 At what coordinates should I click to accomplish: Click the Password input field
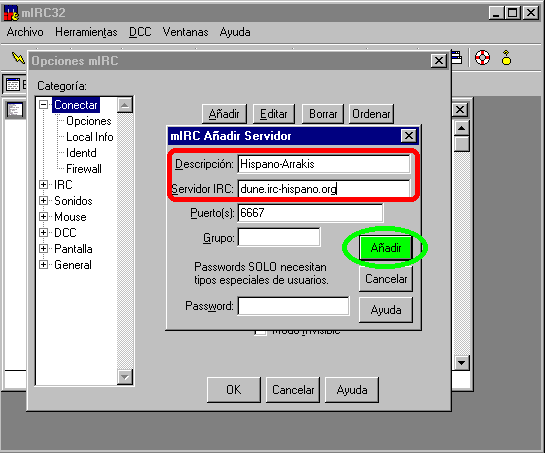pos(293,306)
